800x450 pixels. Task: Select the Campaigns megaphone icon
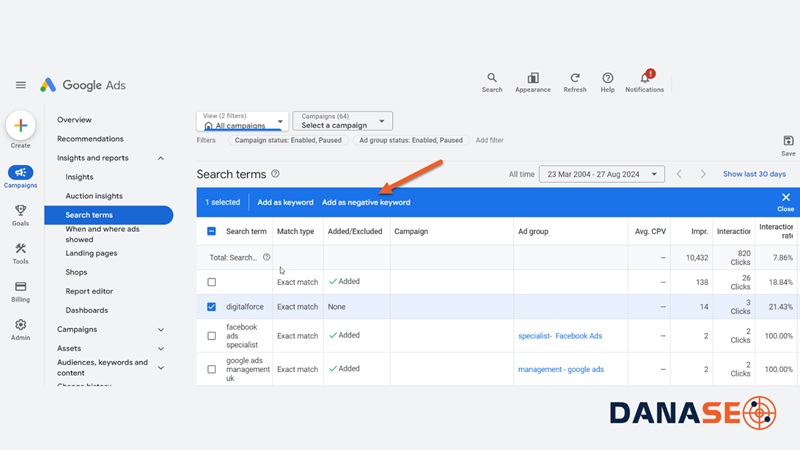point(20,172)
